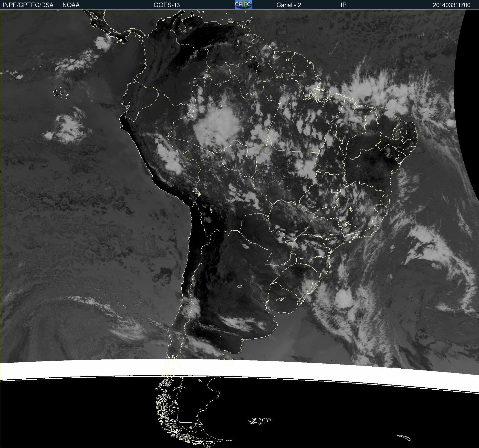This screenshot has height=448, width=479.
Task: Click the INPE/CPTEC/DSA header text
Action: [28, 5]
